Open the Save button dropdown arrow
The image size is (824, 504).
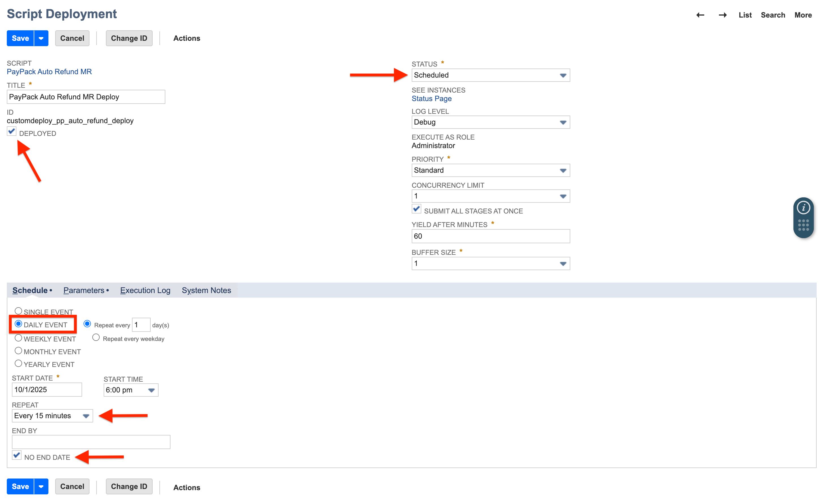point(41,38)
